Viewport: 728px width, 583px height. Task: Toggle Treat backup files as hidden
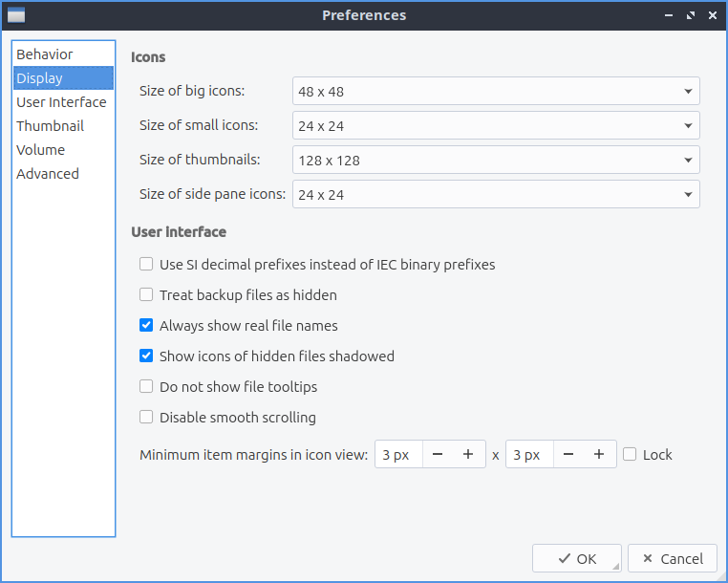[146, 294]
